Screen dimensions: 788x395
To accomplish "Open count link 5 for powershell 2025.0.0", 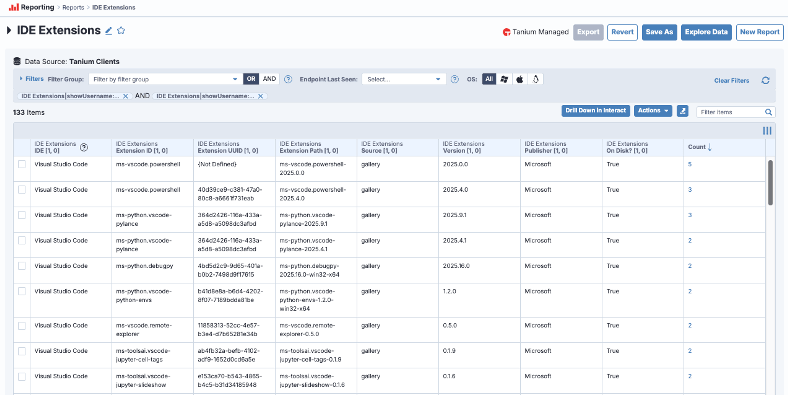I will click(690, 164).
